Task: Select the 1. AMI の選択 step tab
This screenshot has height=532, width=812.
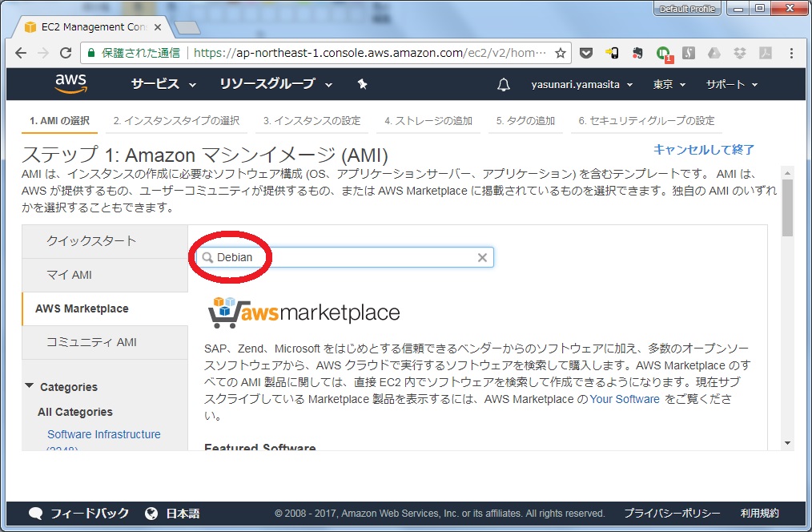Action: (x=59, y=121)
